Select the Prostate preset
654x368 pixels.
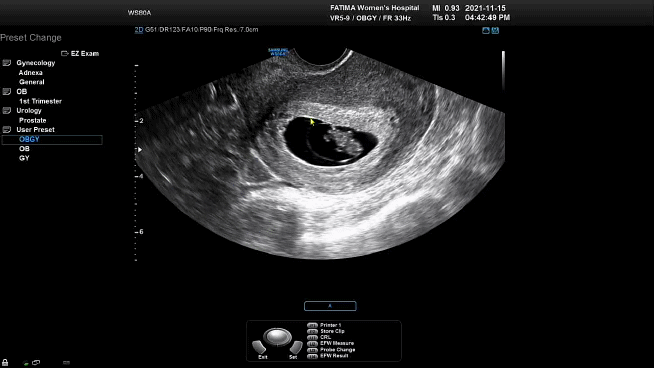click(x=33, y=121)
